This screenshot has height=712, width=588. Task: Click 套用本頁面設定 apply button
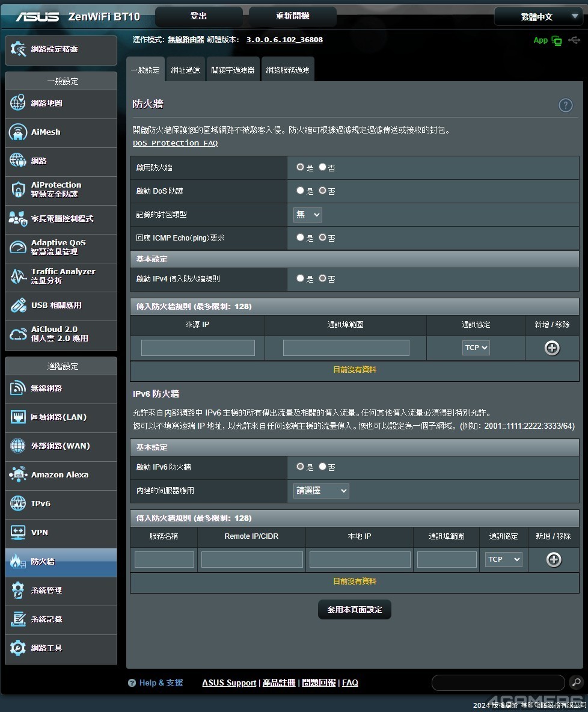coord(355,610)
